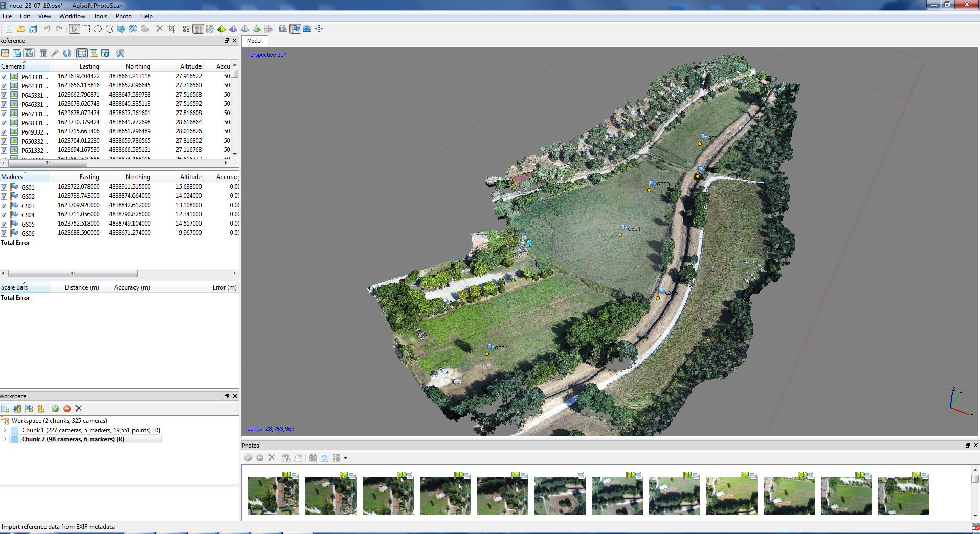Expand Chunk 2 tree node
Screen dimensions: 980x534
[x=5, y=439]
